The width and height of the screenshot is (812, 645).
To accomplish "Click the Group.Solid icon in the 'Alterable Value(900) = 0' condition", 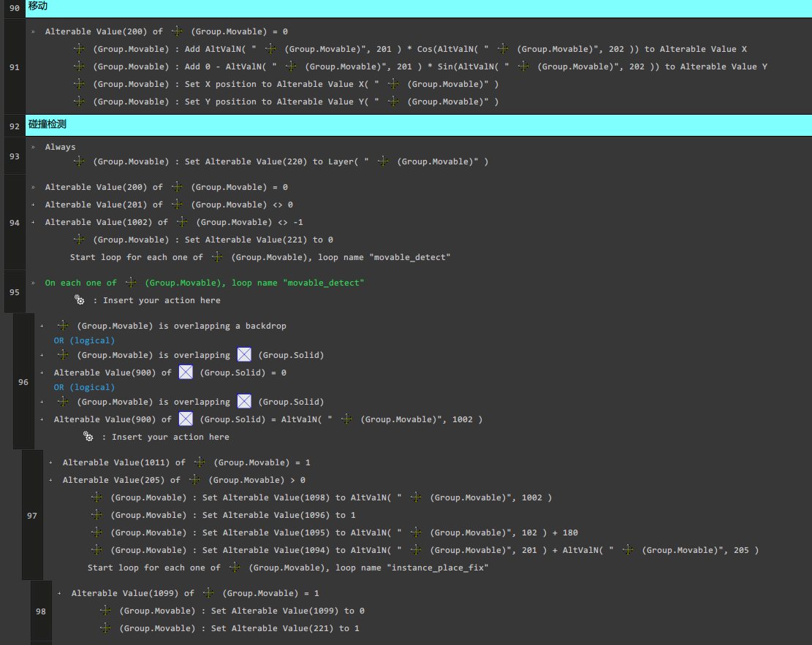I will click(x=186, y=373).
